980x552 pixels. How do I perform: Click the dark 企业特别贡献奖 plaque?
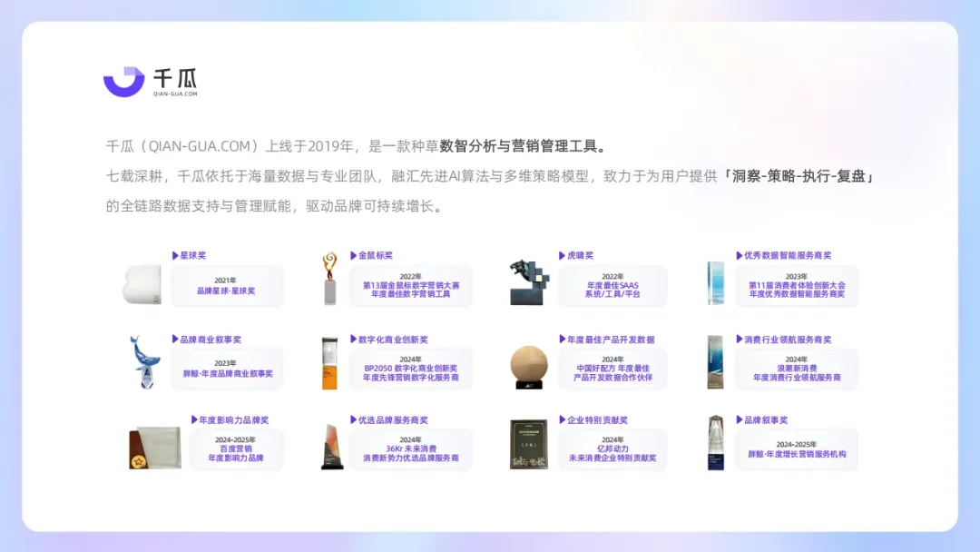(529, 444)
